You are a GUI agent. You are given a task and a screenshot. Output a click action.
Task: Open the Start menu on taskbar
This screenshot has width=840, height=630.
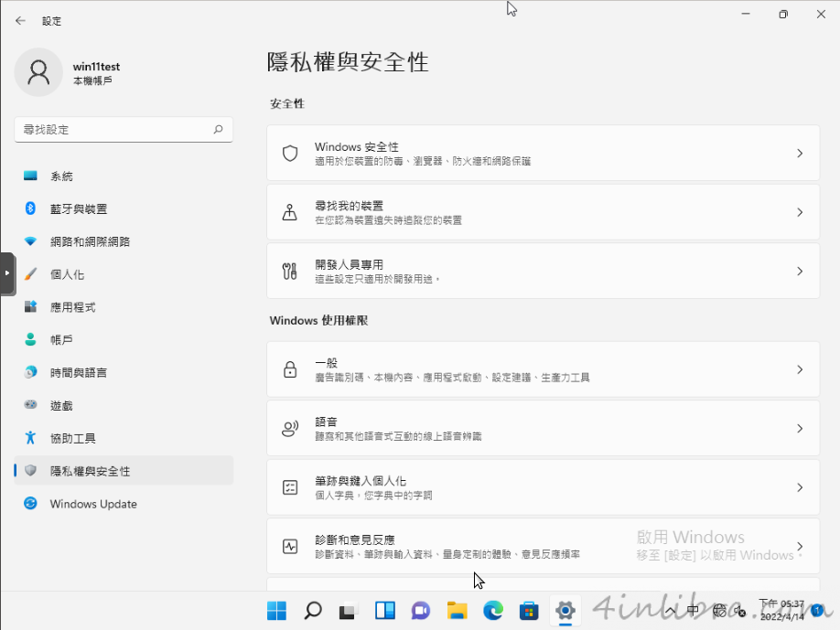(276, 610)
